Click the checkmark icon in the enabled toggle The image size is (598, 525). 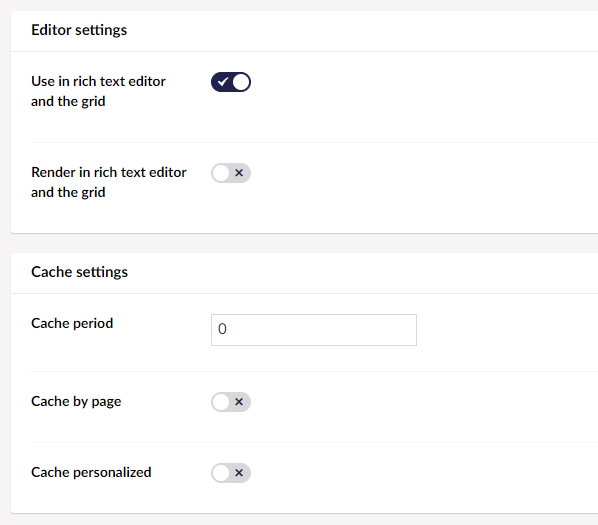click(x=222, y=82)
